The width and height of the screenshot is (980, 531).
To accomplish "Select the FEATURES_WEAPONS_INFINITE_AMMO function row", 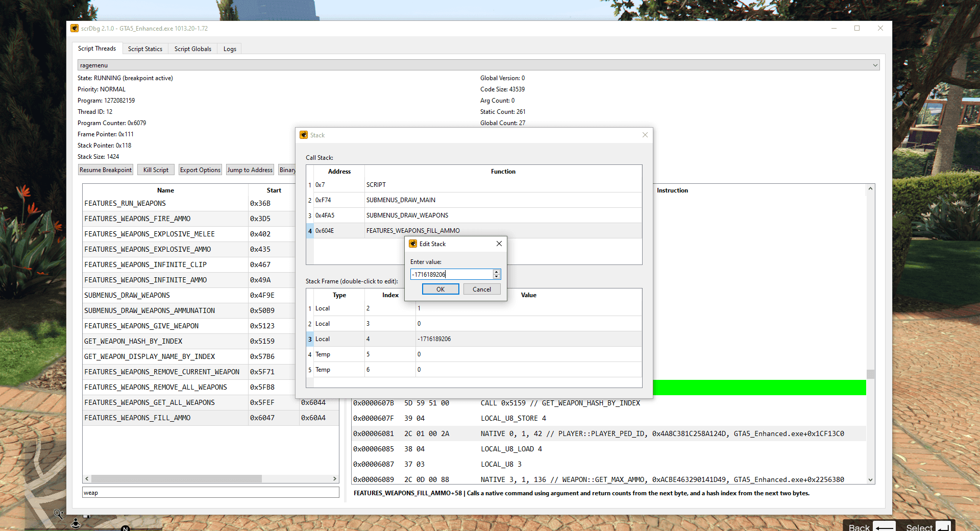I will [x=145, y=280].
